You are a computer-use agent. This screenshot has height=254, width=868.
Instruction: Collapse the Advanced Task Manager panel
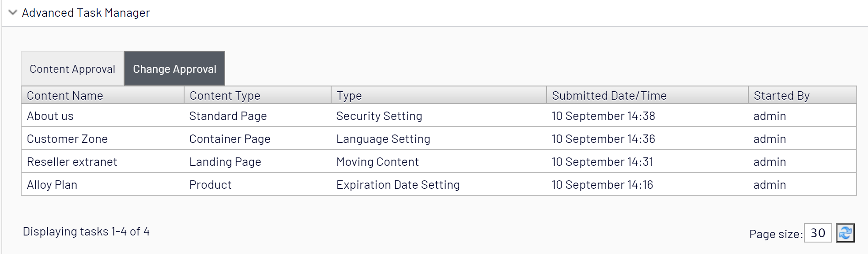click(13, 12)
